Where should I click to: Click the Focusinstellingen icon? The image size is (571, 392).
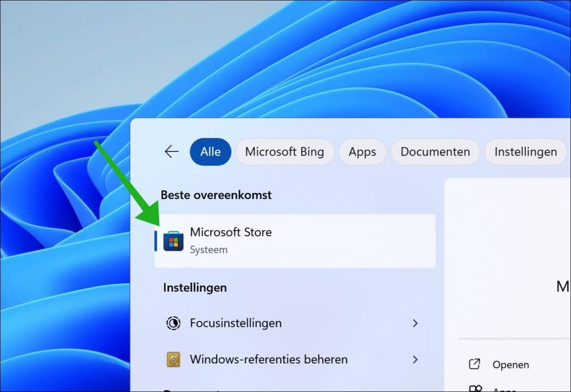coord(173,323)
